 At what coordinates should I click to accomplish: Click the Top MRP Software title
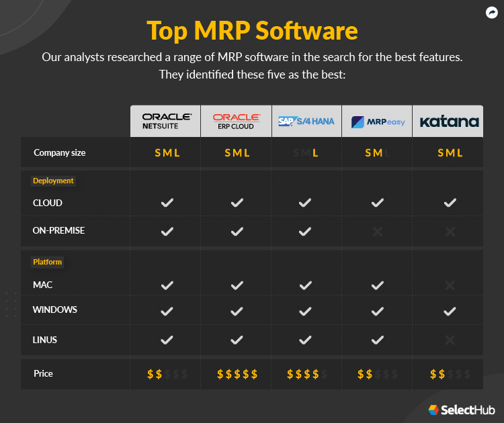point(252,31)
